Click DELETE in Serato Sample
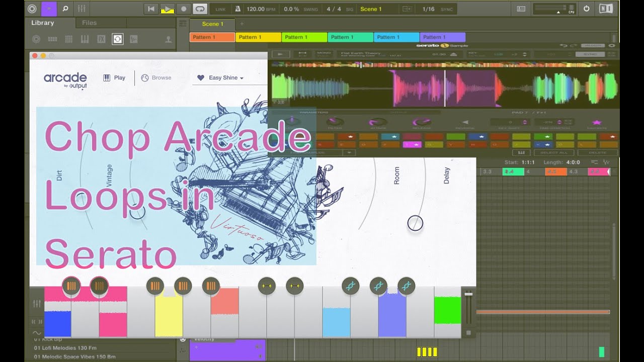Screen dimensions: 644x362 [597, 153]
